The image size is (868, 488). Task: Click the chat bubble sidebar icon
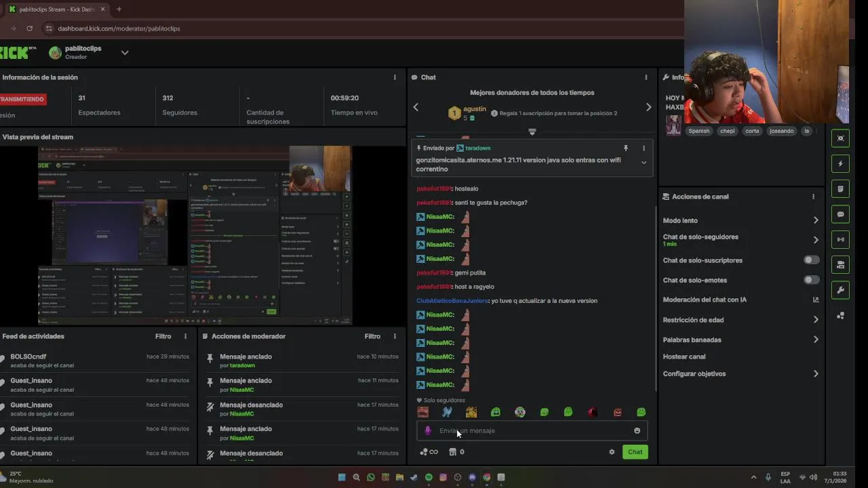click(841, 214)
